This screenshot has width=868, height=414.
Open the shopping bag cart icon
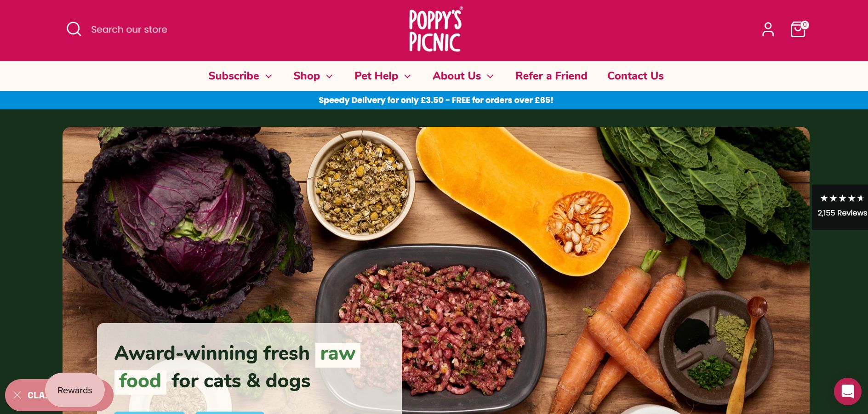(799, 29)
